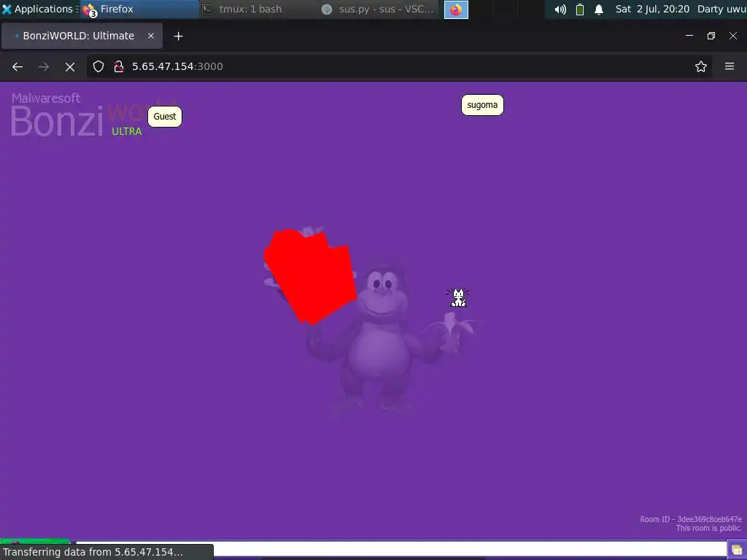Click the ULTRA logo label
Image resolution: width=747 pixels, height=560 pixels.
click(x=127, y=131)
